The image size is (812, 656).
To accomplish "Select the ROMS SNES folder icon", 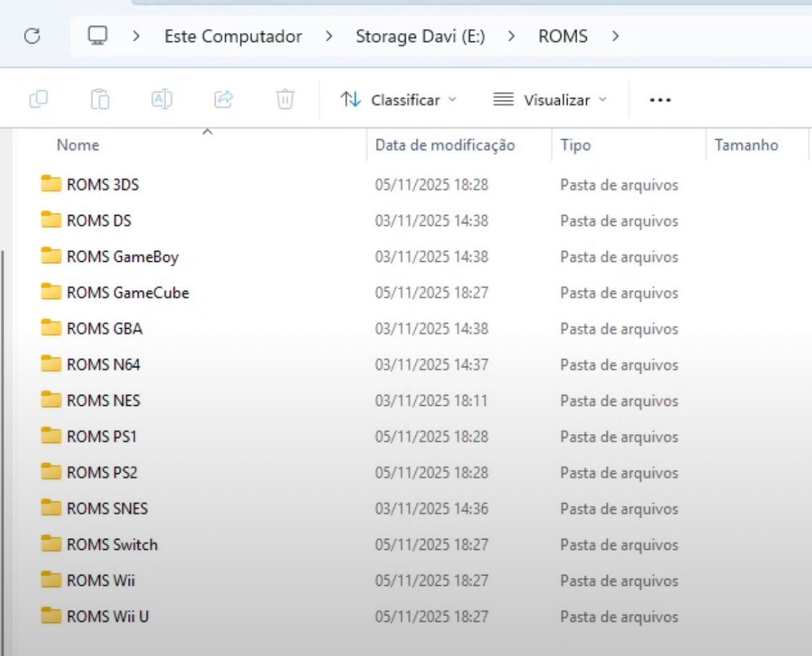I will [x=51, y=507].
